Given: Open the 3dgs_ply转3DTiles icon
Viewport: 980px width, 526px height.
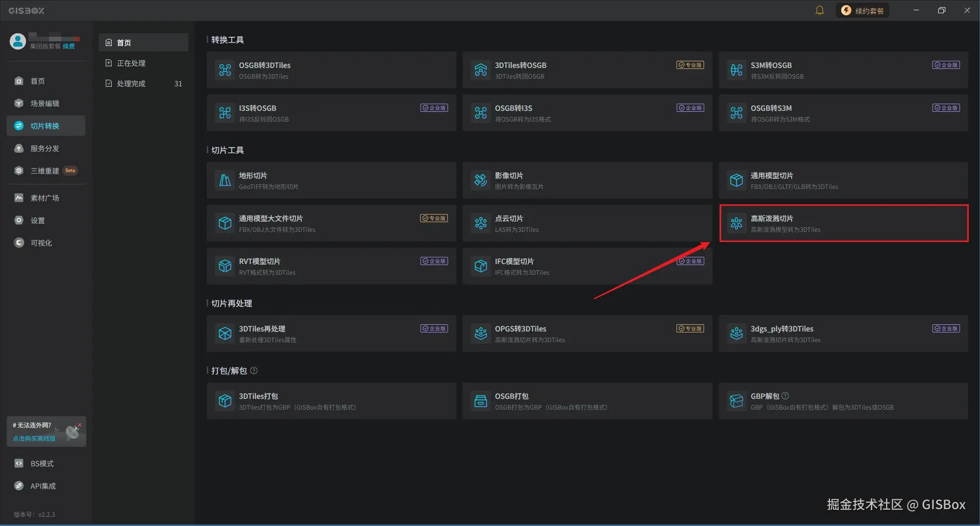Looking at the screenshot, I should point(737,333).
